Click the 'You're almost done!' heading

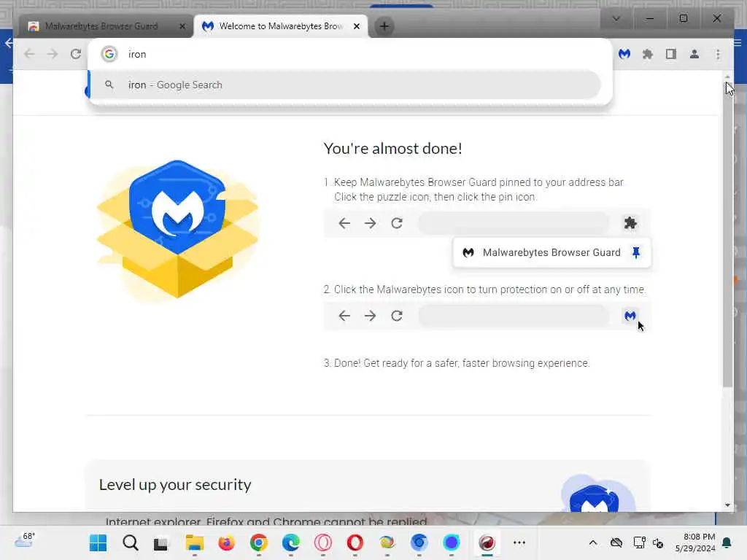pos(392,149)
